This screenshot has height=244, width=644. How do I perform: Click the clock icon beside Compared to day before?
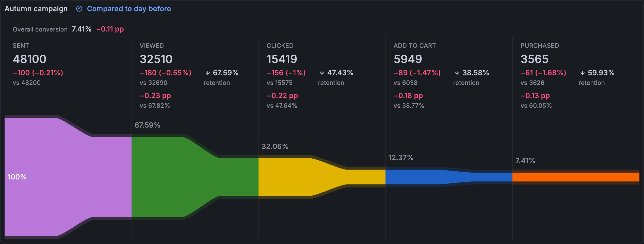pos(79,9)
